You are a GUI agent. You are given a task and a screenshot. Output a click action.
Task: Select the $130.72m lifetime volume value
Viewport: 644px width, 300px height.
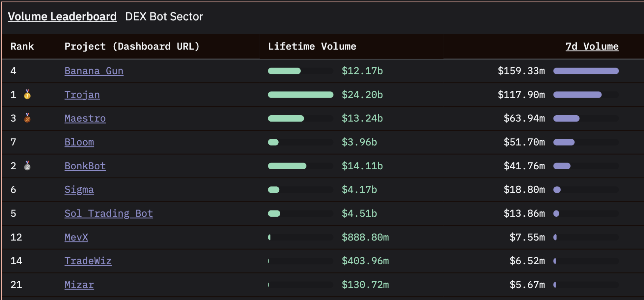tap(365, 285)
